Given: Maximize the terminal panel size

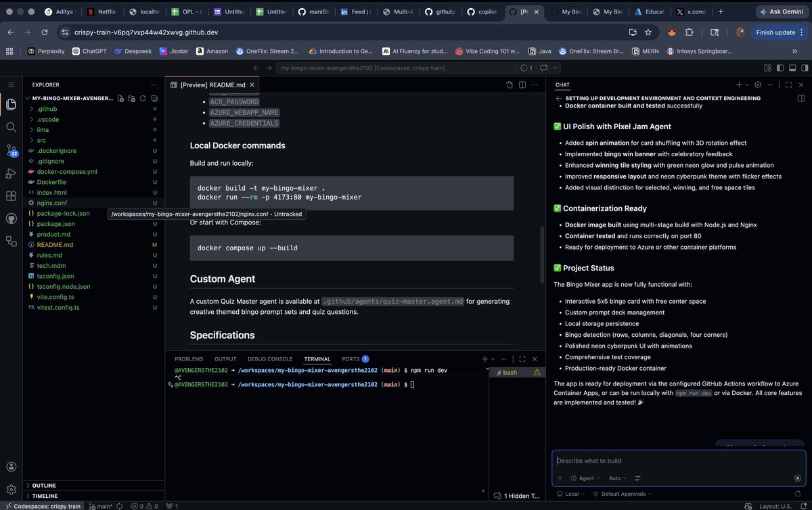Looking at the screenshot, I should click(x=522, y=359).
